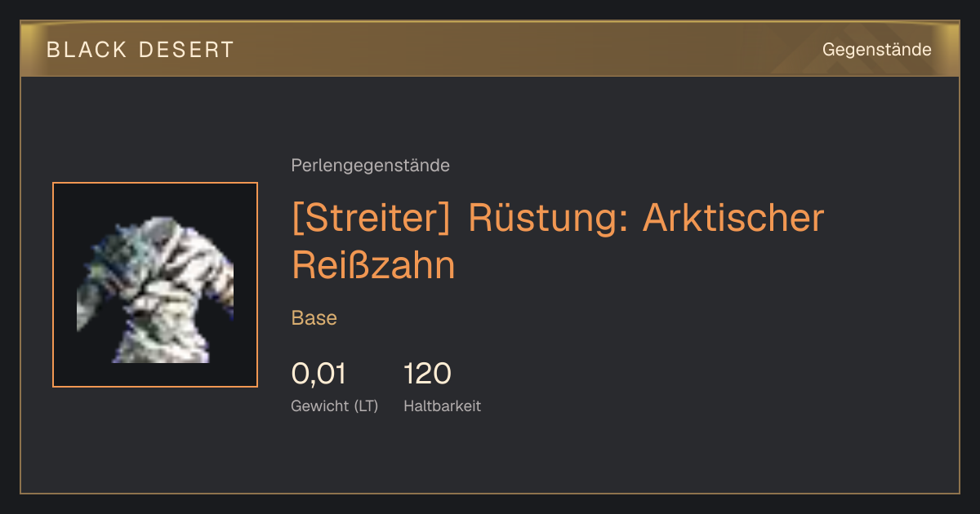Click the 0,01 weight value

pos(318,374)
